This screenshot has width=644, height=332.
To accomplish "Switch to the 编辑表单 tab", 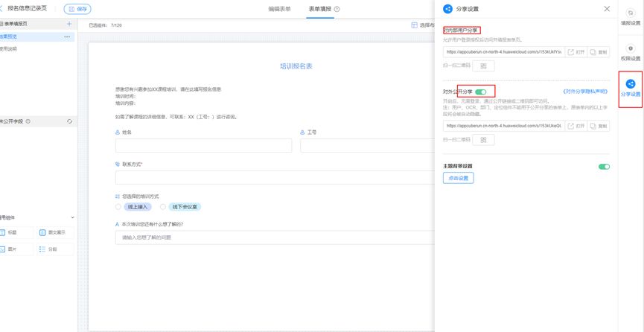I will pyautogui.click(x=280, y=9).
